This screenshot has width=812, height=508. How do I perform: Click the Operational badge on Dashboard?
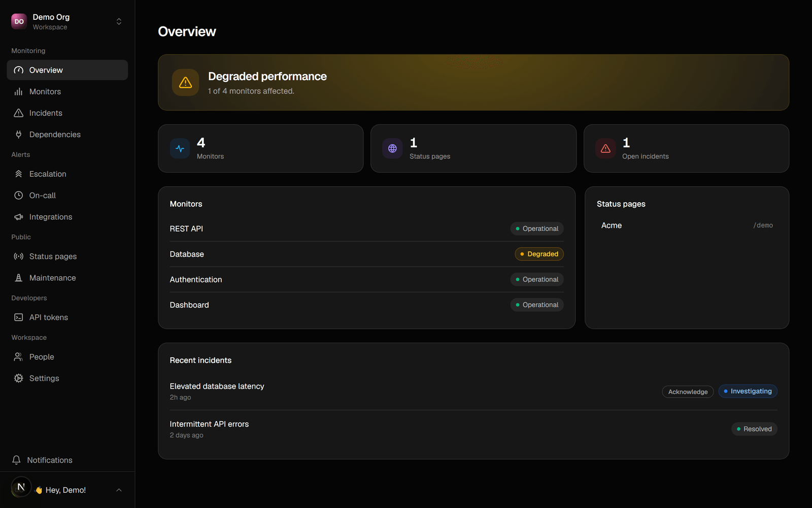(537, 305)
